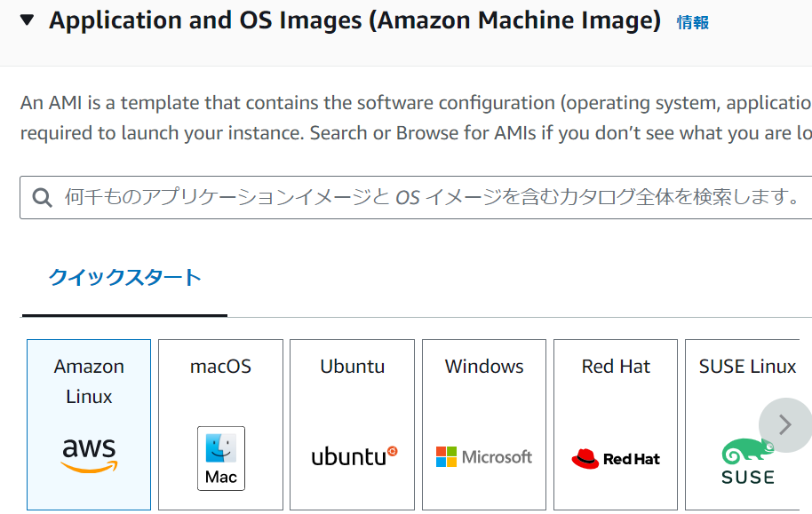Select the Amazon Linux tile label
812x514 pixels.
click(89, 381)
